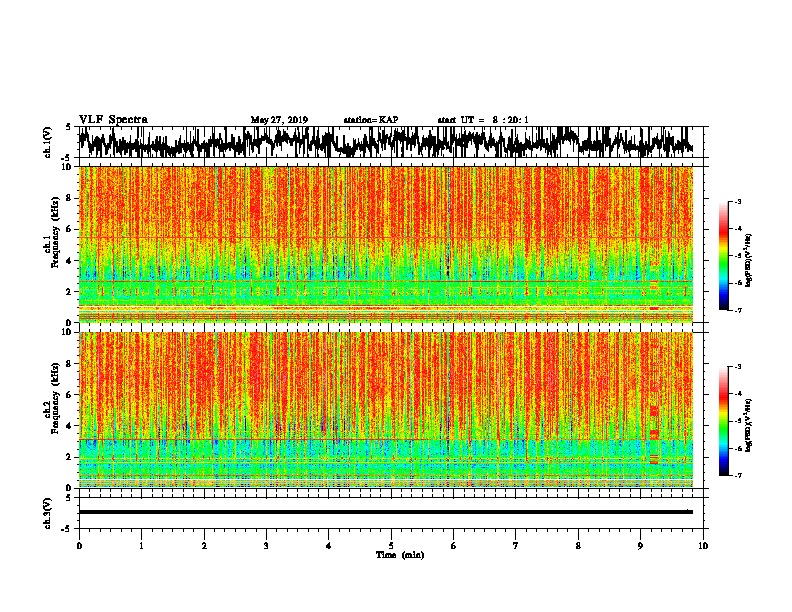792x612 pixels.
Task: Click the ch.1(V) axis label
Action: [x=48, y=142]
